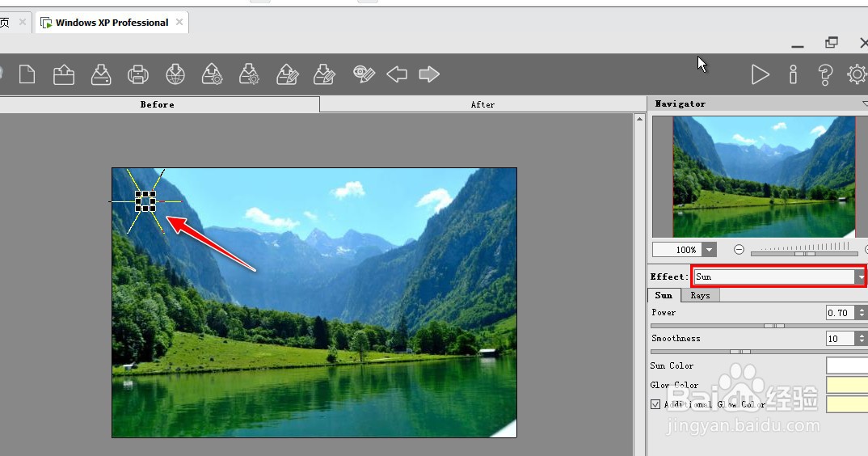This screenshot has width=868, height=456.
Task: Click the image scrollbar up arrow
Action: click(x=639, y=119)
